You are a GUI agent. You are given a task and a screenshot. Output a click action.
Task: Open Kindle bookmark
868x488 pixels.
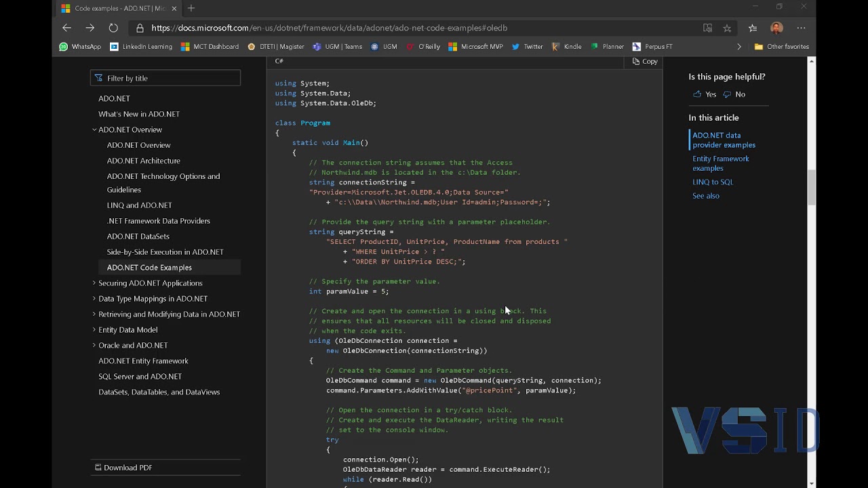pyautogui.click(x=566, y=47)
